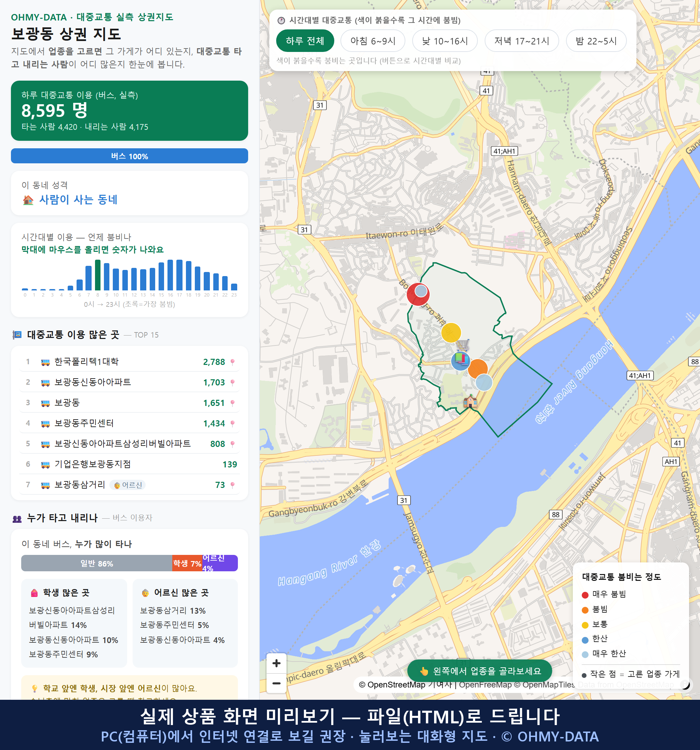Click the 보광동주민센터 9% entry under 학생 많은 곳

tap(63, 655)
